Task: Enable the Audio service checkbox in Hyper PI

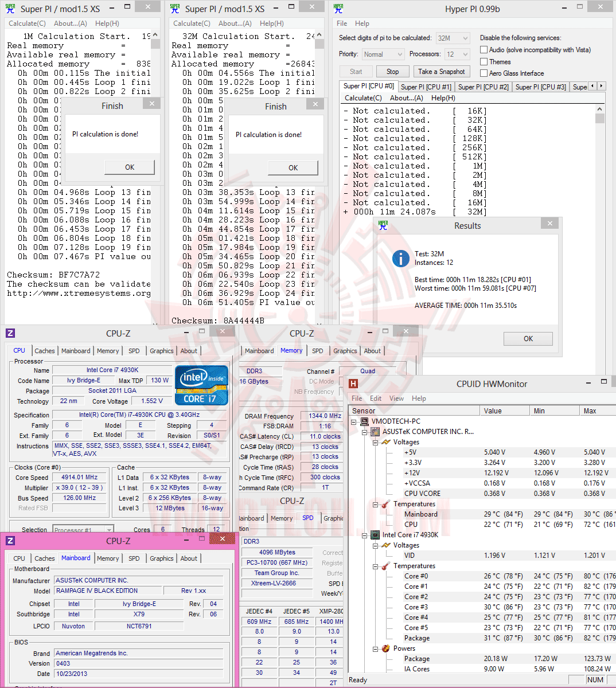Action: 484,50
